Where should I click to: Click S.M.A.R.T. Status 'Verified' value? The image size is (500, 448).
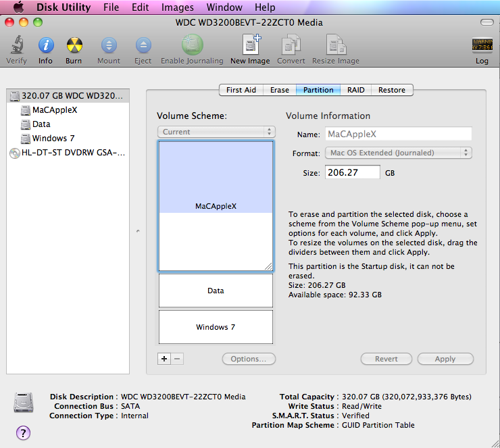pos(355,416)
